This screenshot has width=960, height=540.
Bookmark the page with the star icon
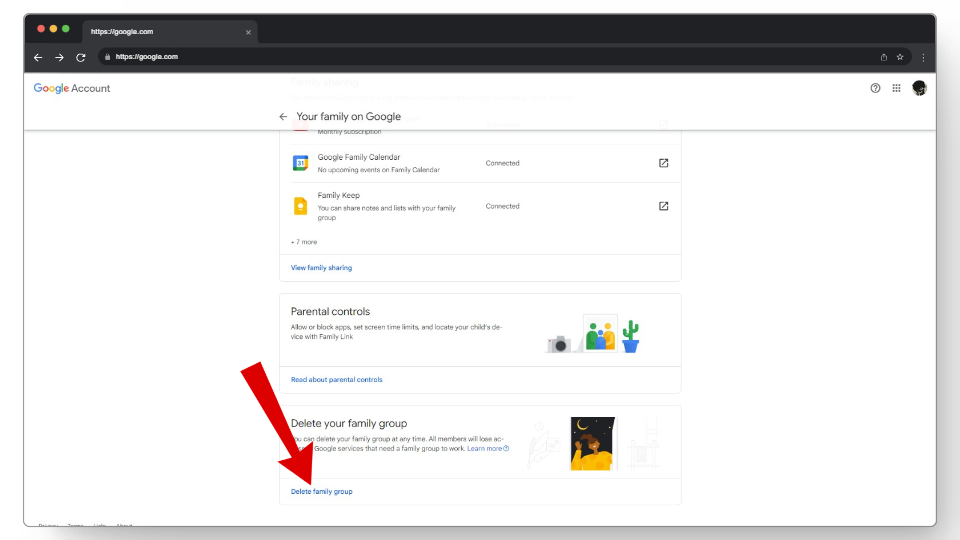[900, 57]
